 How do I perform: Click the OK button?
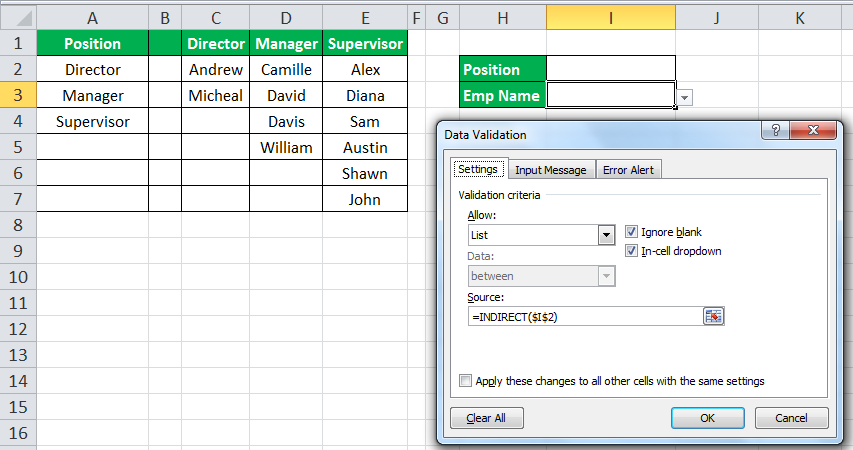(x=707, y=418)
